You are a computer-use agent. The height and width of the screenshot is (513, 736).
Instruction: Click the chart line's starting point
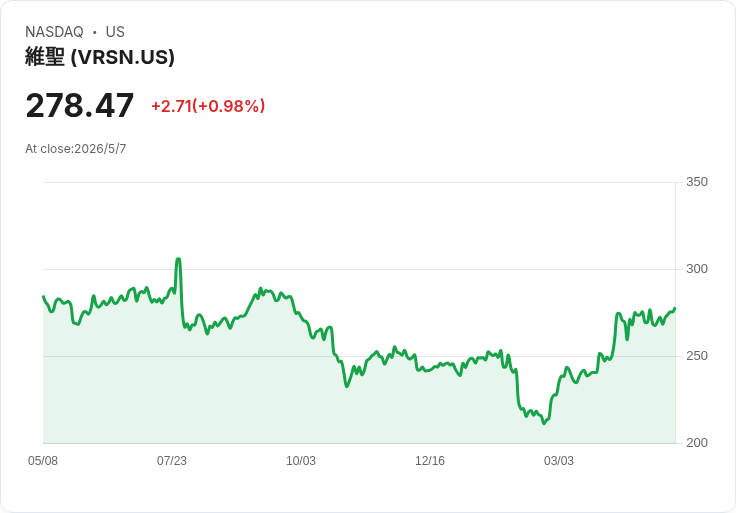[44, 297]
